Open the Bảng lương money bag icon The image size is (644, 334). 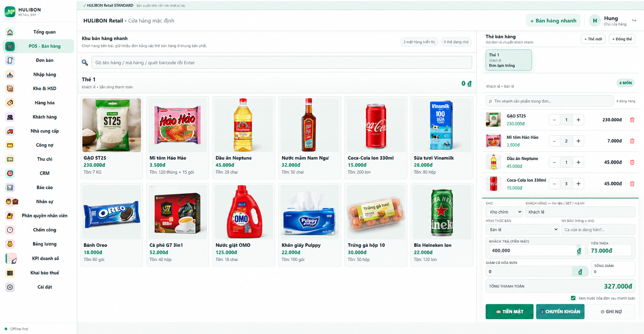(x=10, y=244)
